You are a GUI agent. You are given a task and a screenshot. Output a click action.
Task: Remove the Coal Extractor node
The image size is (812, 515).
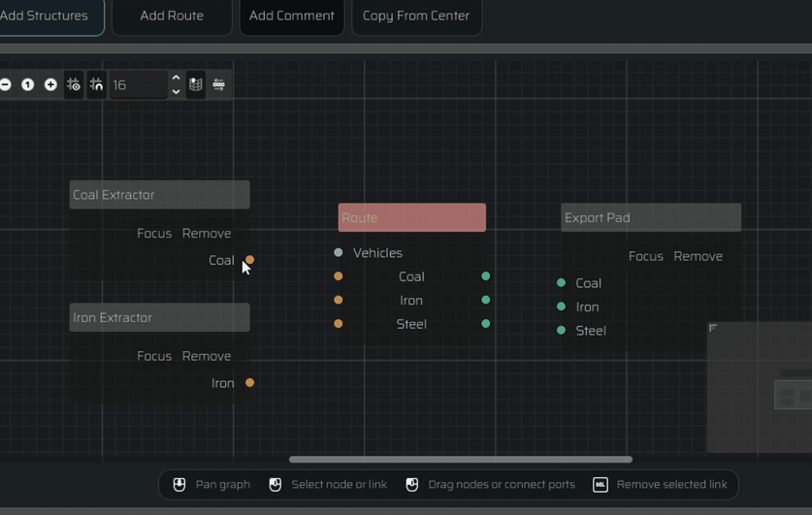207,233
